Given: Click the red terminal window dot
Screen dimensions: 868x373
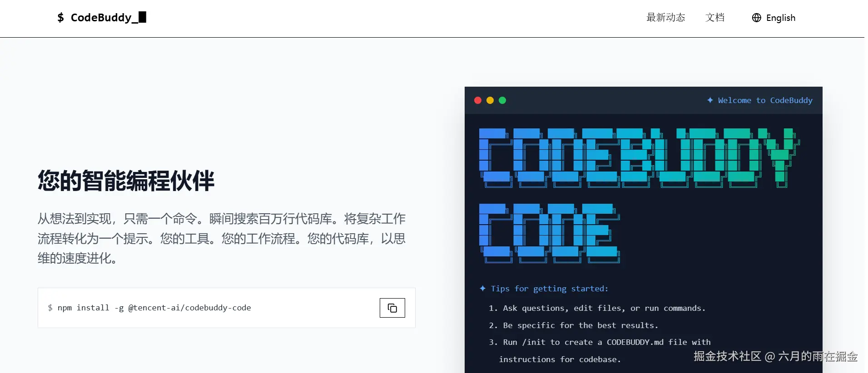Looking at the screenshot, I should pyautogui.click(x=478, y=100).
